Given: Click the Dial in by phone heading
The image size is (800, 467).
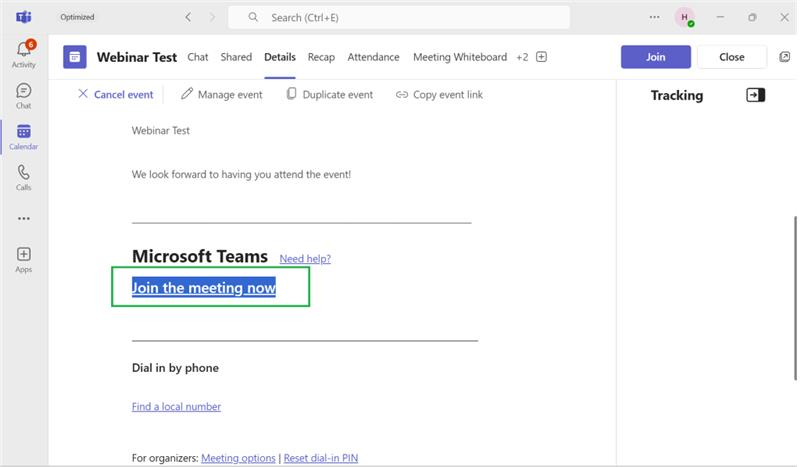Looking at the screenshot, I should [x=175, y=368].
